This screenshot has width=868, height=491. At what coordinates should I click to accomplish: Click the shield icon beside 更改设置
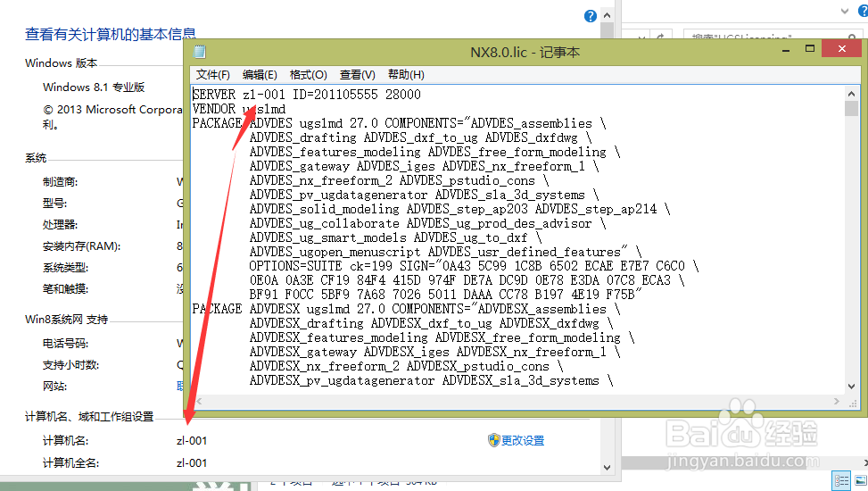(x=494, y=441)
